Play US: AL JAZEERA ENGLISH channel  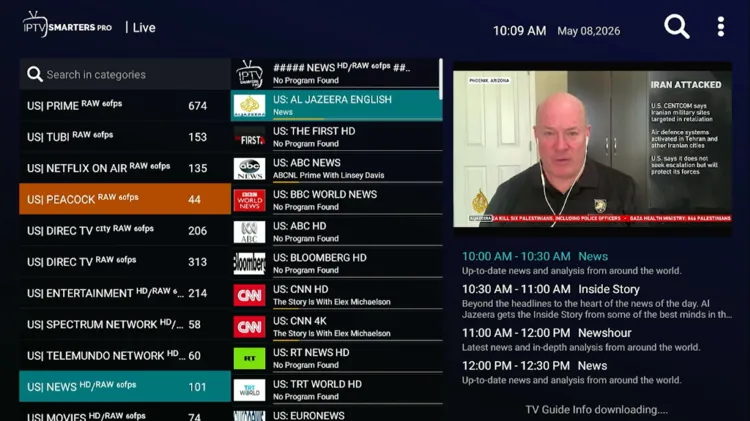click(x=337, y=105)
